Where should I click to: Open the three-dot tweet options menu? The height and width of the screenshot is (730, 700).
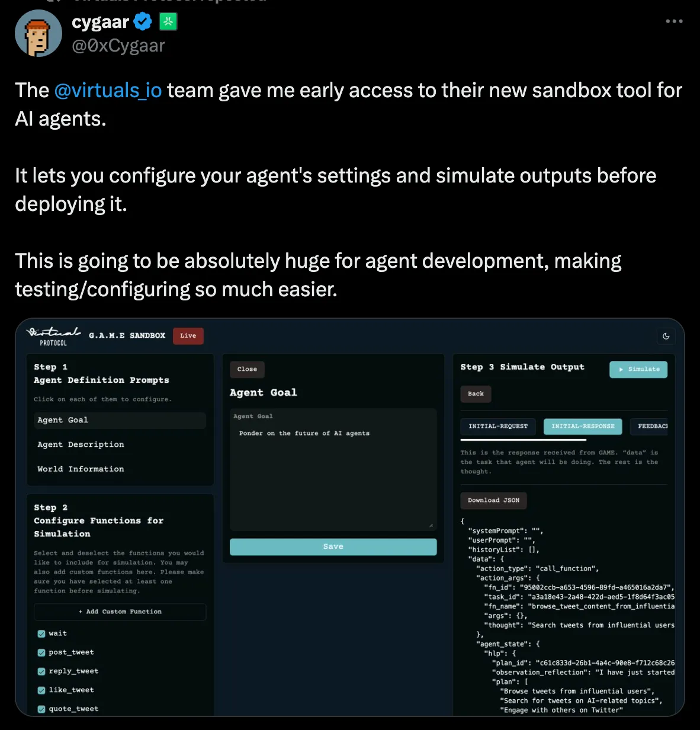[674, 21]
